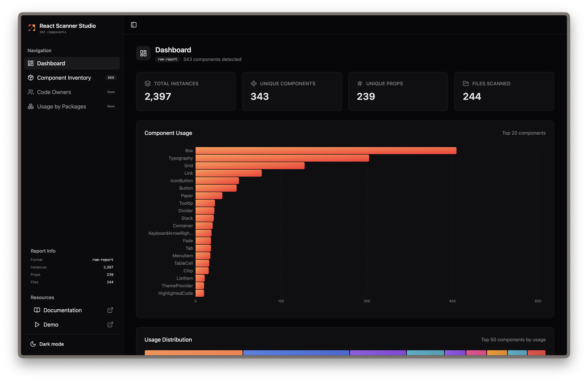
Task: Click the Component Inventory box icon
Action: pyautogui.click(x=31, y=78)
